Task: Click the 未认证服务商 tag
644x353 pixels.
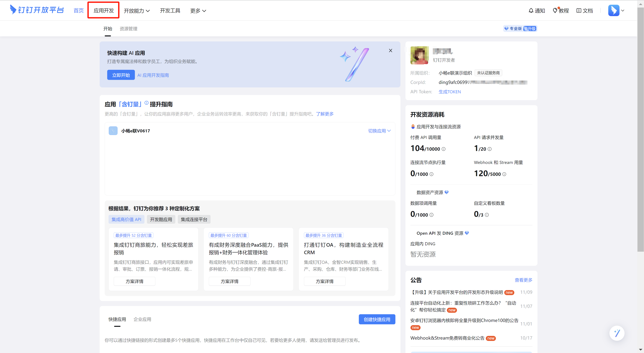Action: tap(488, 73)
